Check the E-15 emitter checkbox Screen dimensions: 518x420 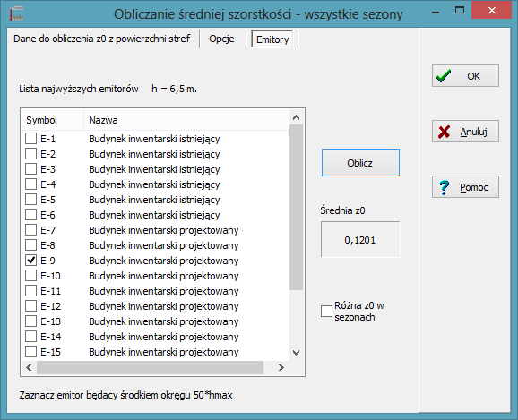[x=31, y=352]
